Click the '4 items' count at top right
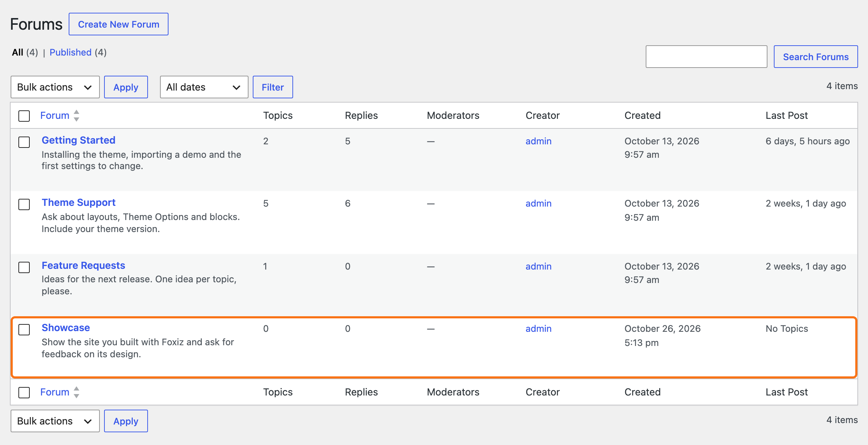 tap(842, 86)
